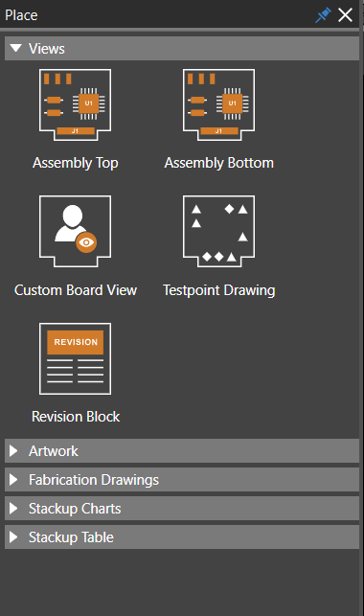Image resolution: width=364 pixels, height=616 pixels.
Task: Select the Assembly Top view icon
Action: (x=75, y=104)
